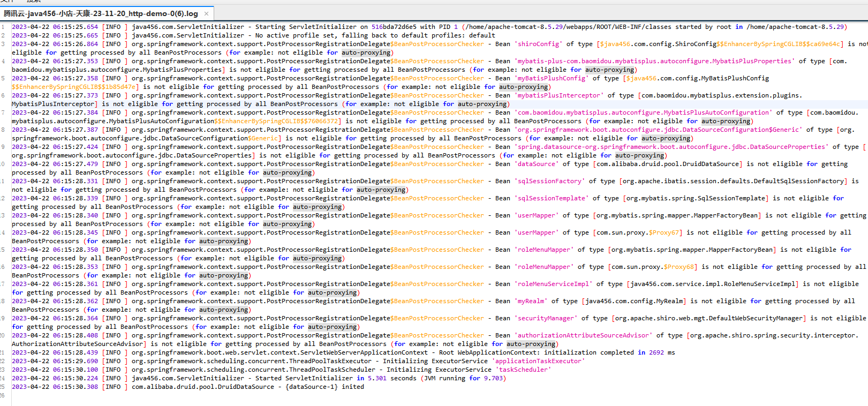Click the 'mybatisPlusInterceptor' string
The width and height of the screenshot is (868, 406).
pos(558,95)
